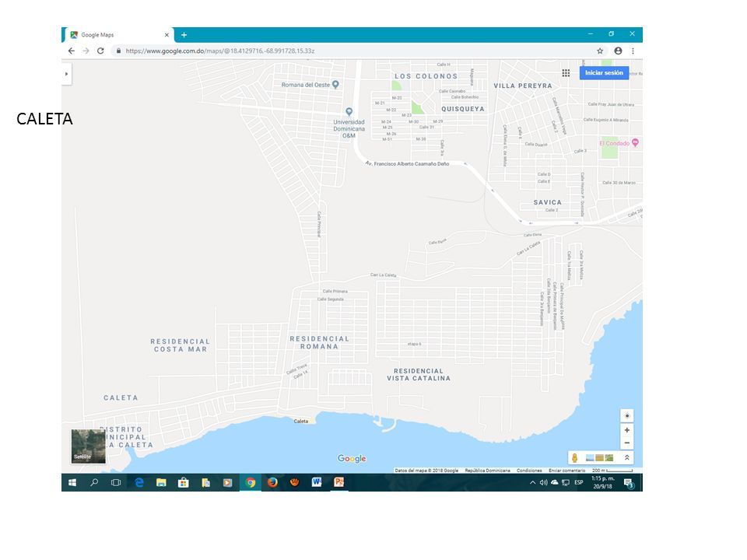This screenshot has height=560, width=747.
Task: Open Microsoft Store from taskbar
Action: [184, 482]
